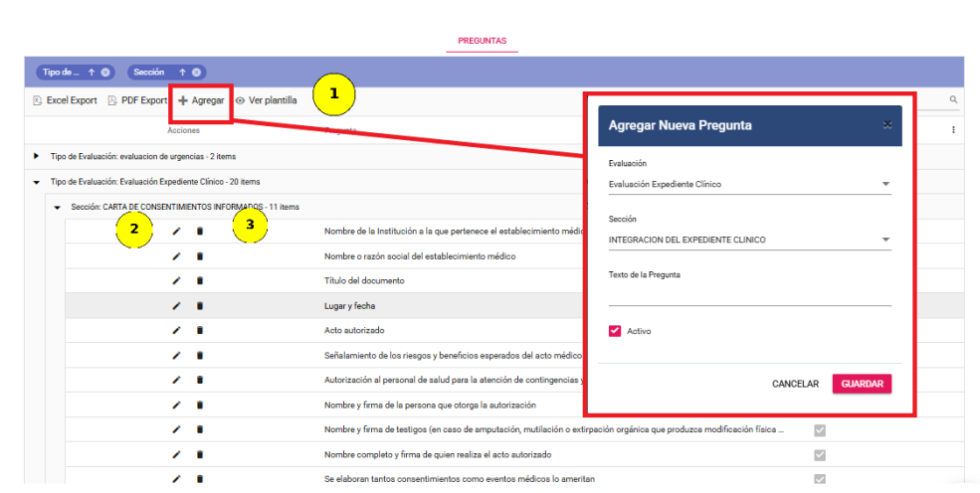Delete 'Nombre y firma de testigos' question
Viewport: 980px width, 493px height.
pyautogui.click(x=200, y=429)
